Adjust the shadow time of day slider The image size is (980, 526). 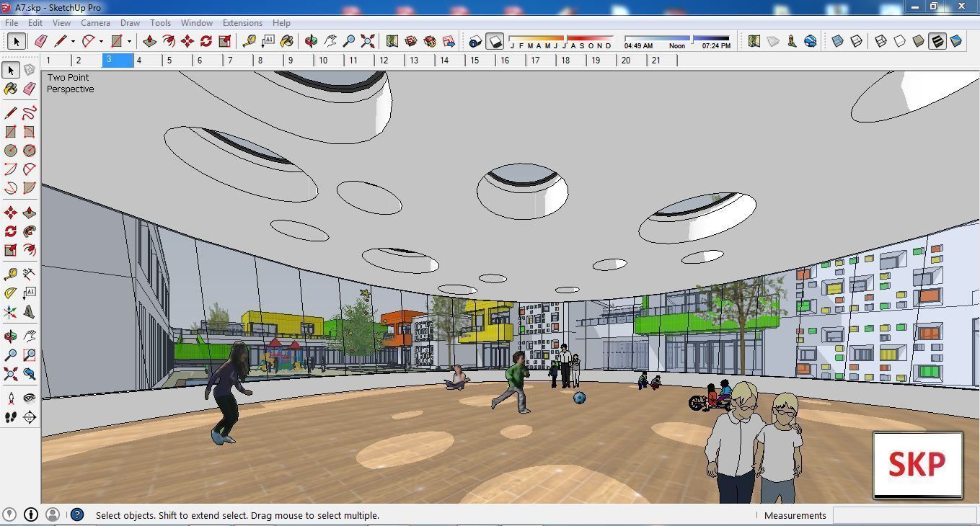pos(691,37)
